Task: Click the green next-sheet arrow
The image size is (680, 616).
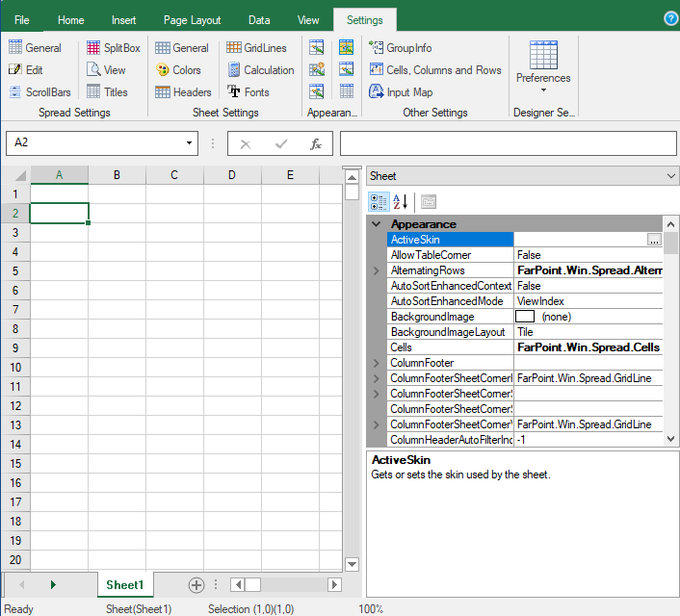Action: [x=53, y=585]
